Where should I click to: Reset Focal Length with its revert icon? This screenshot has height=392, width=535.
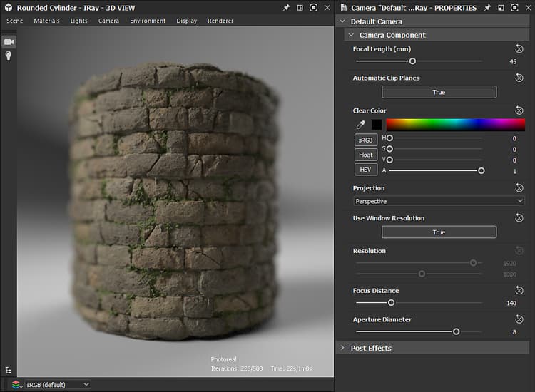519,49
